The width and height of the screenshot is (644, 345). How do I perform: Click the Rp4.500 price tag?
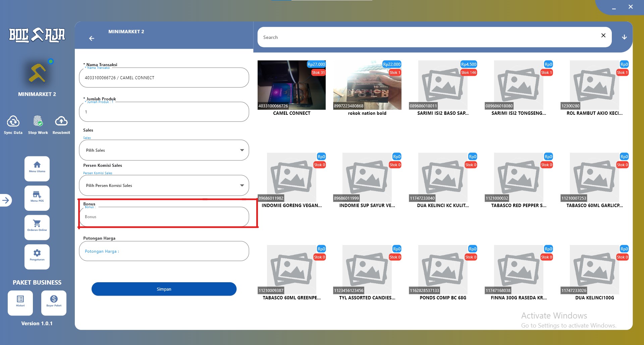[x=469, y=64]
